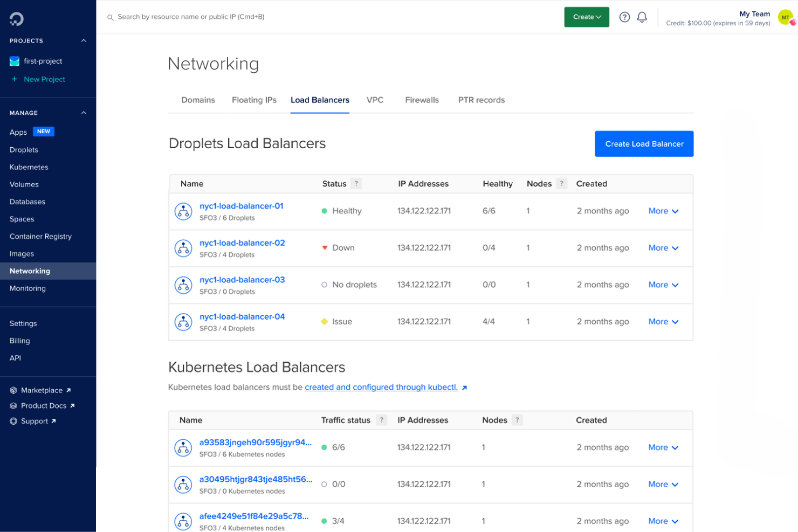Go to Apps in the sidebar
This screenshot has height=532, width=798.
click(x=18, y=132)
